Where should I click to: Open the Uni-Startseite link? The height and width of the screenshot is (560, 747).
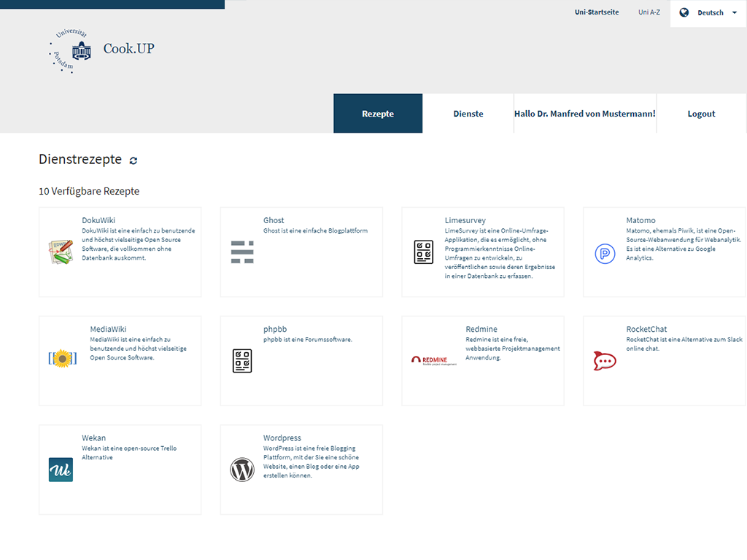click(597, 12)
